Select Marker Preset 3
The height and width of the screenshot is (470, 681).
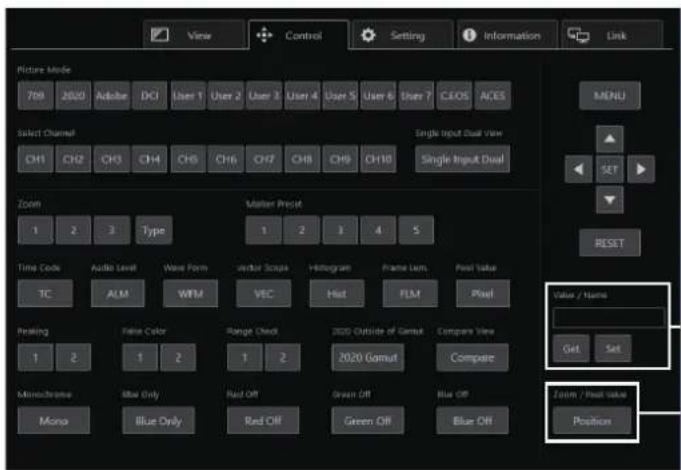coord(340,230)
